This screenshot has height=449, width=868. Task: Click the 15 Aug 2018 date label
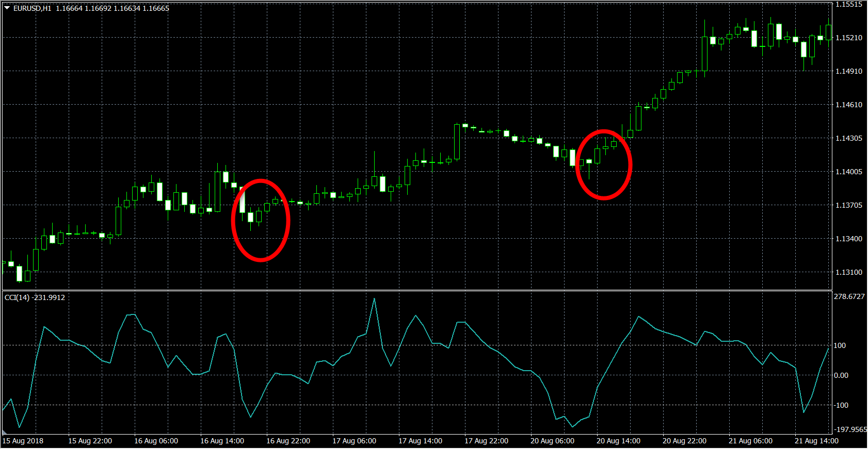[x=23, y=441]
